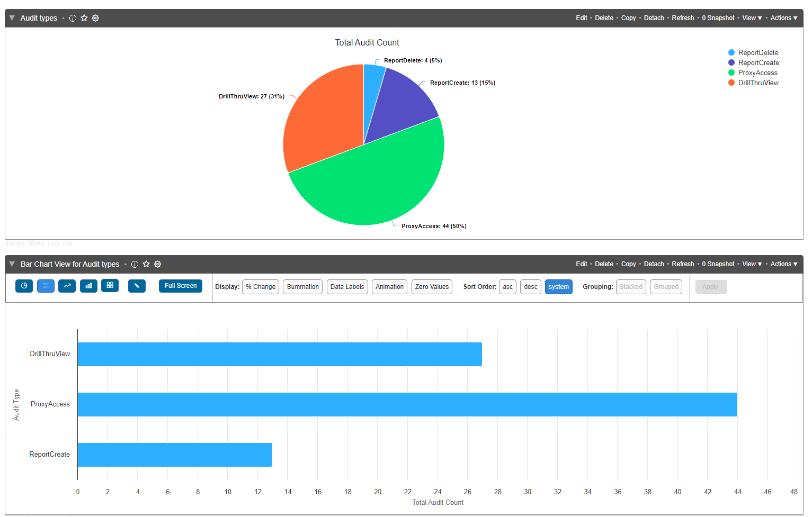Enable the Zero Values display option
812x517 pixels.
(x=432, y=287)
